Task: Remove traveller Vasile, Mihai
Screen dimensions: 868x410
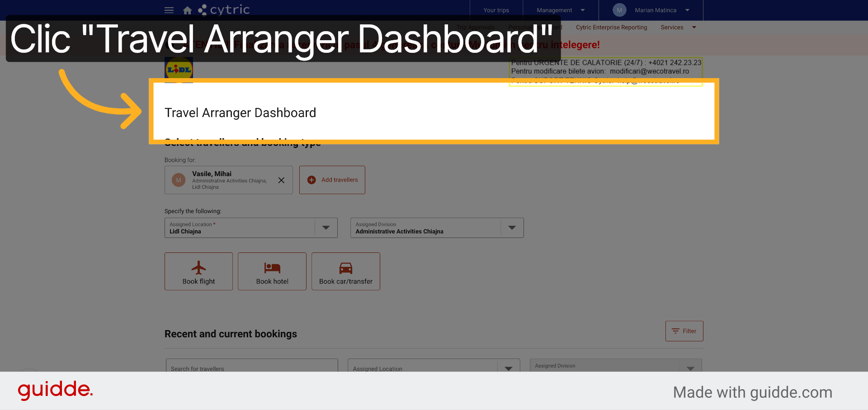Action: pos(281,180)
